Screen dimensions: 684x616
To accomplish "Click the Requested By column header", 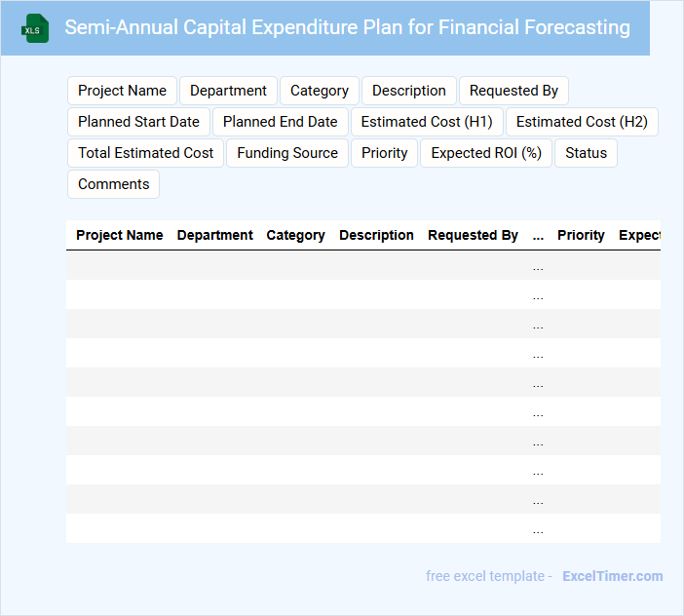I will pos(473,235).
